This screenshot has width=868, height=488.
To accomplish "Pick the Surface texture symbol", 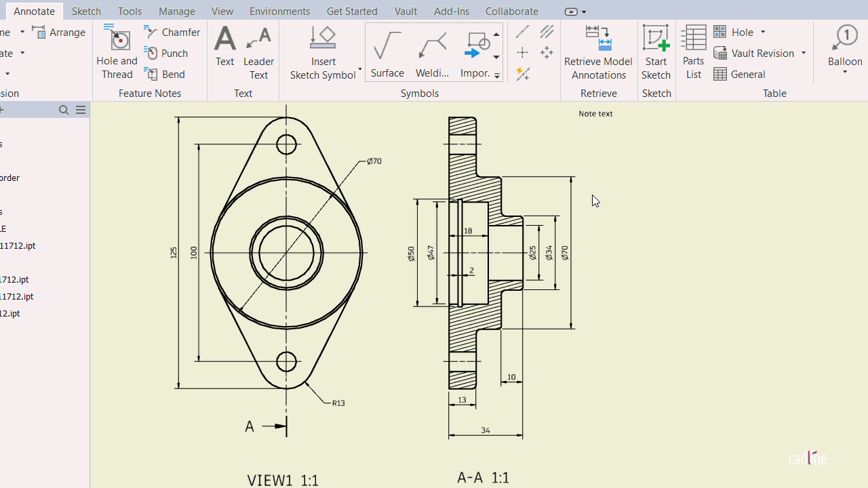I will pyautogui.click(x=387, y=52).
